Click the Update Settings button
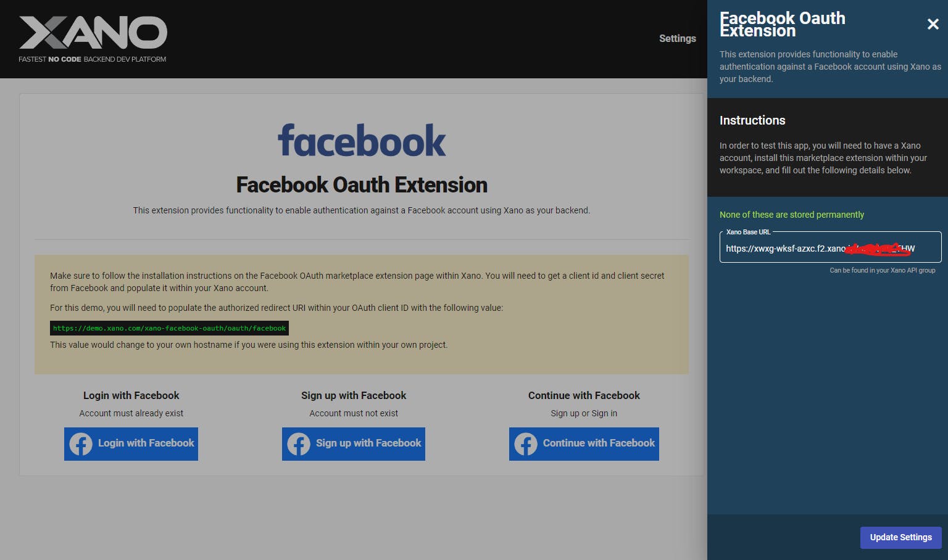Screen dimensions: 948x560 [900, 537]
